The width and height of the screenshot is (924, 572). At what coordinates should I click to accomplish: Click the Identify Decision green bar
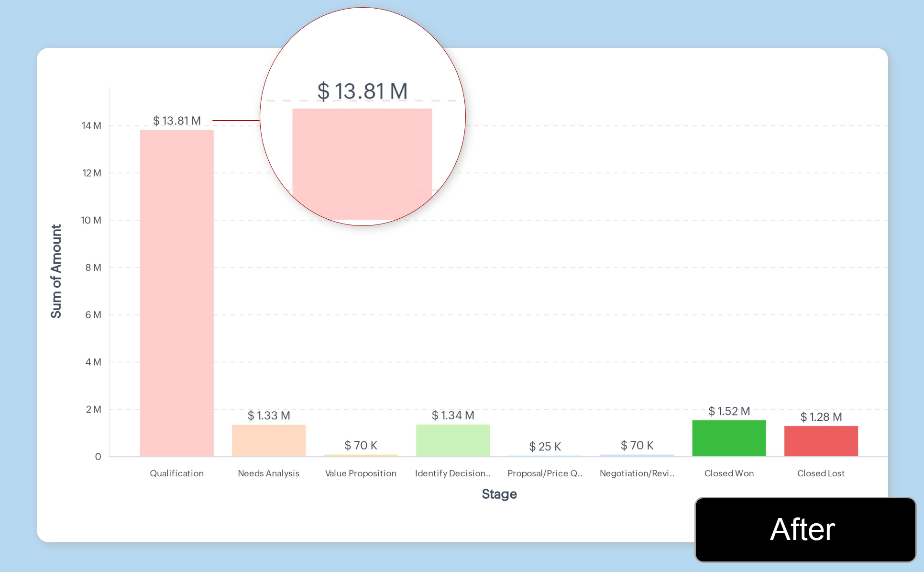[452, 440]
